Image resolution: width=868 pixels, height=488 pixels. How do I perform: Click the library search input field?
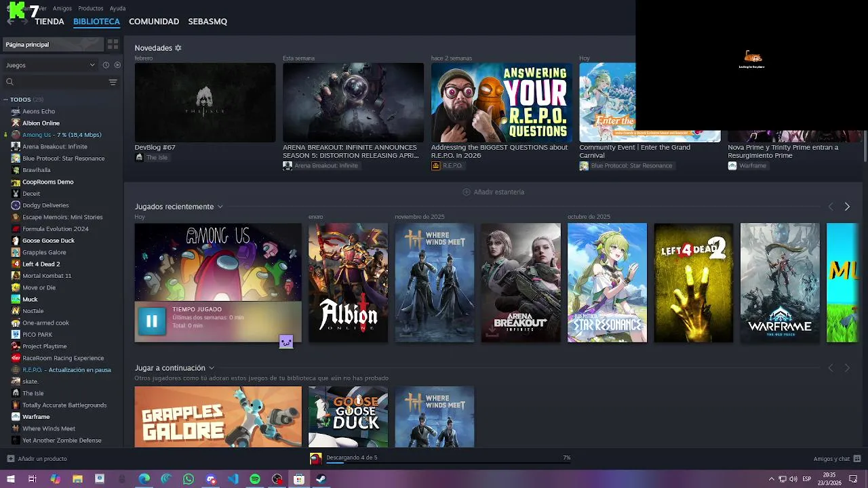(x=60, y=82)
